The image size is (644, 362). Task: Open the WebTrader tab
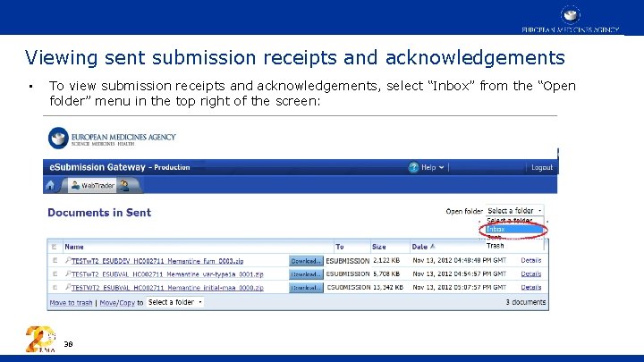tap(92, 186)
